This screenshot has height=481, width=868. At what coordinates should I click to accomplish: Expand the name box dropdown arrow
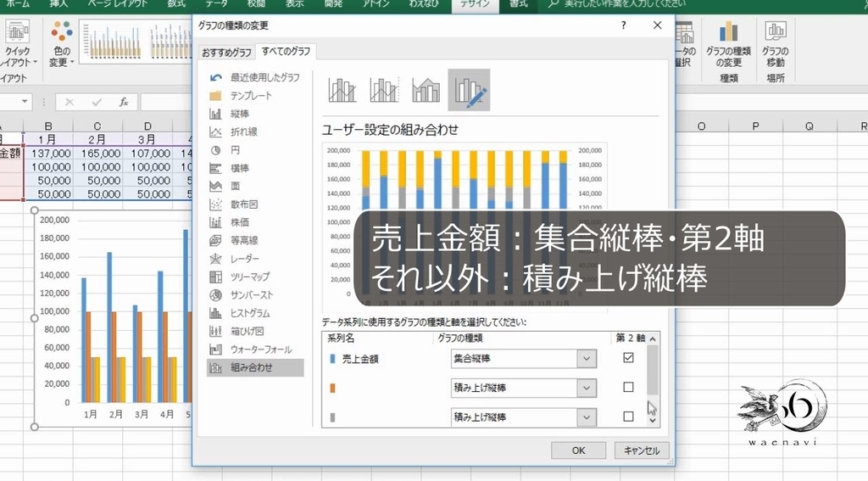25,102
